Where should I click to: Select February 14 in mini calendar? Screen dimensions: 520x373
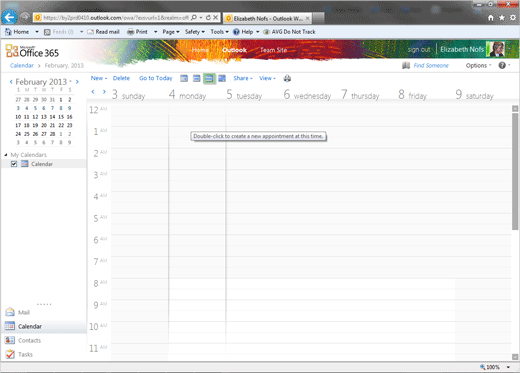52,117
